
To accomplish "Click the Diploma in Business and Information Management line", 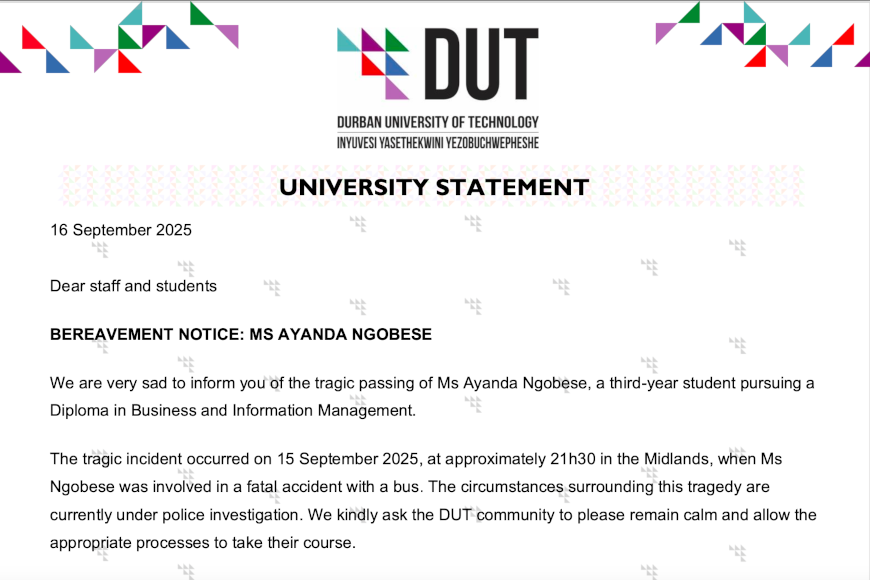I will (x=232, y=411).
